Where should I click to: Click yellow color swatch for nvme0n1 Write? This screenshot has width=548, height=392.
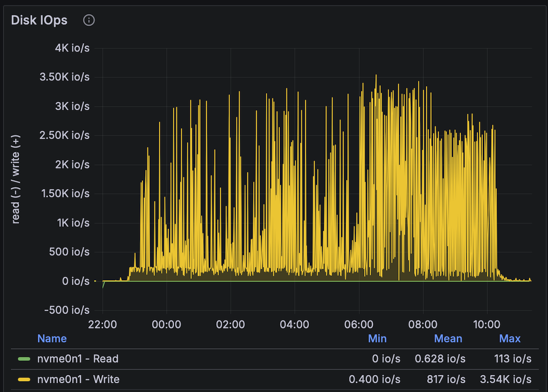[24, 379]
